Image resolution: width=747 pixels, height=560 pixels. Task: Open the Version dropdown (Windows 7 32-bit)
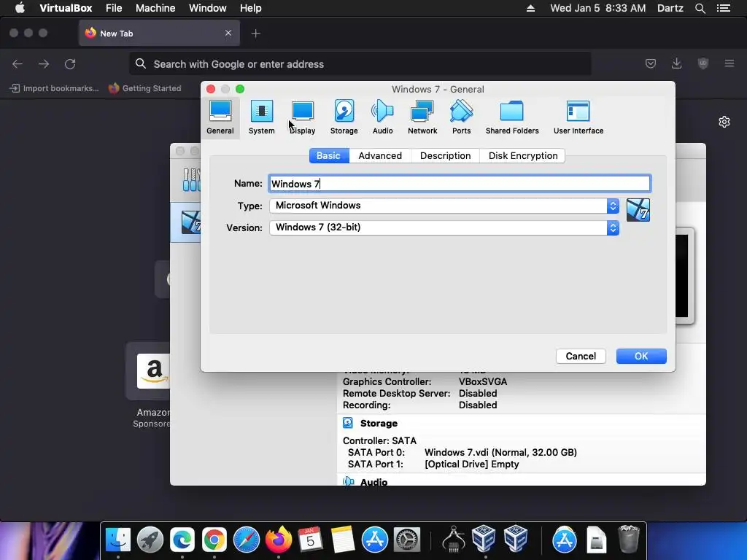pos(444,227)
